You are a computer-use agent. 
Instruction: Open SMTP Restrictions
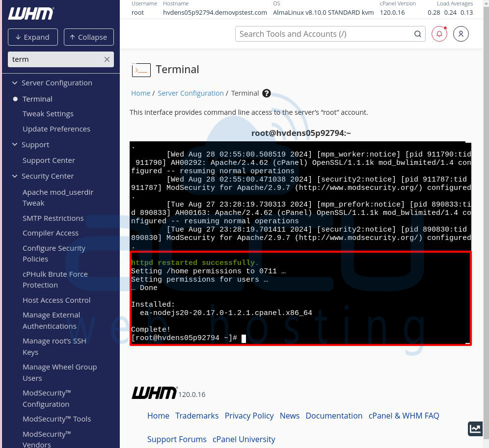point(53,218)
